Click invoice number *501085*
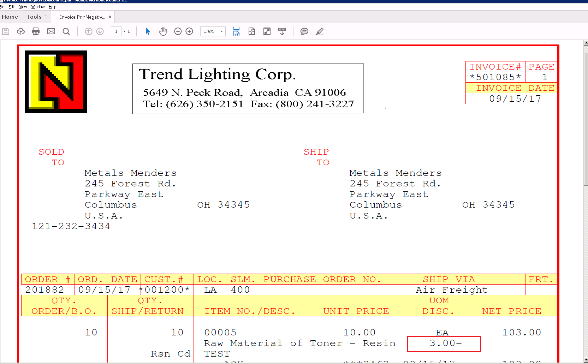Image resolution: width=588 pixels, height=364 pixels. click(495, 77)
